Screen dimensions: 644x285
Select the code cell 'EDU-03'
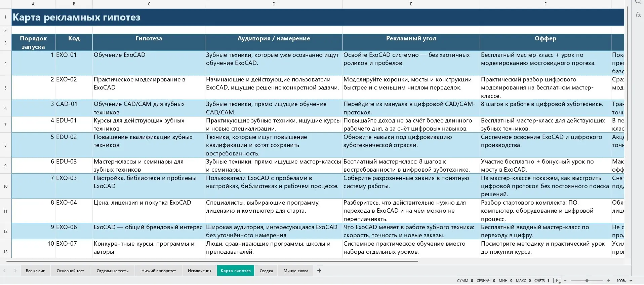click(74, 166)
